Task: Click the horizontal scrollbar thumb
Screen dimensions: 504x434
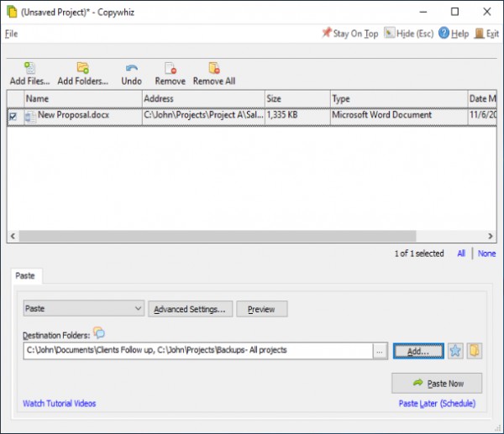Action: coord(218,236)
